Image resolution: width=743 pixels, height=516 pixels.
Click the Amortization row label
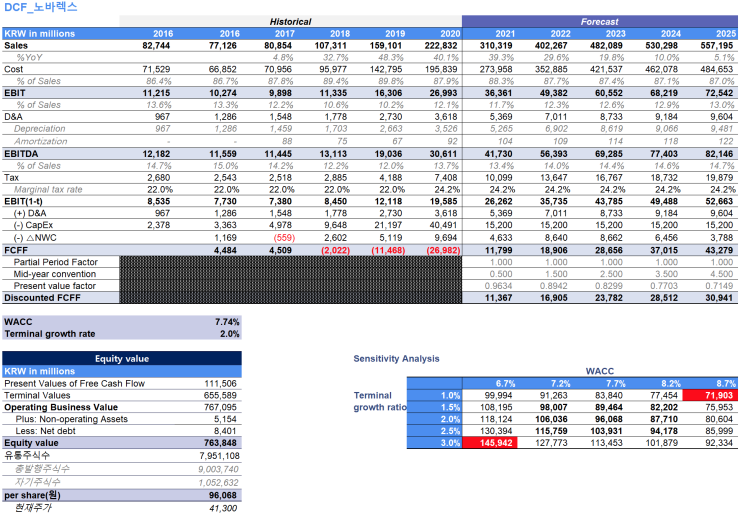point(41,141)
